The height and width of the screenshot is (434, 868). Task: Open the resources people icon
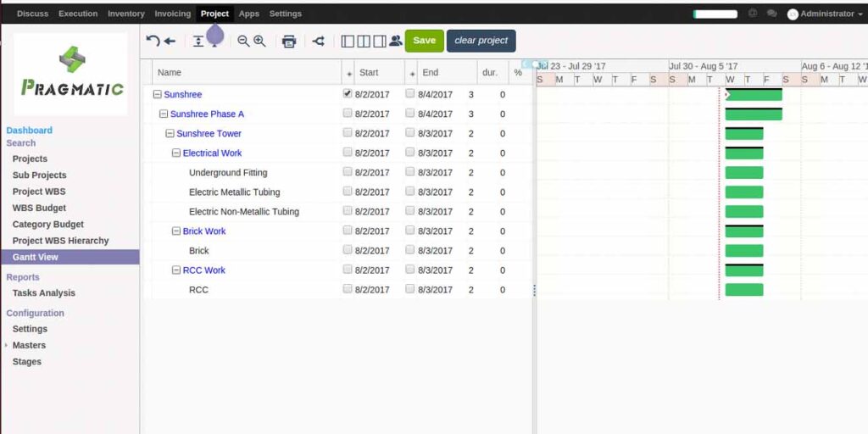click(x=395, y=41)
